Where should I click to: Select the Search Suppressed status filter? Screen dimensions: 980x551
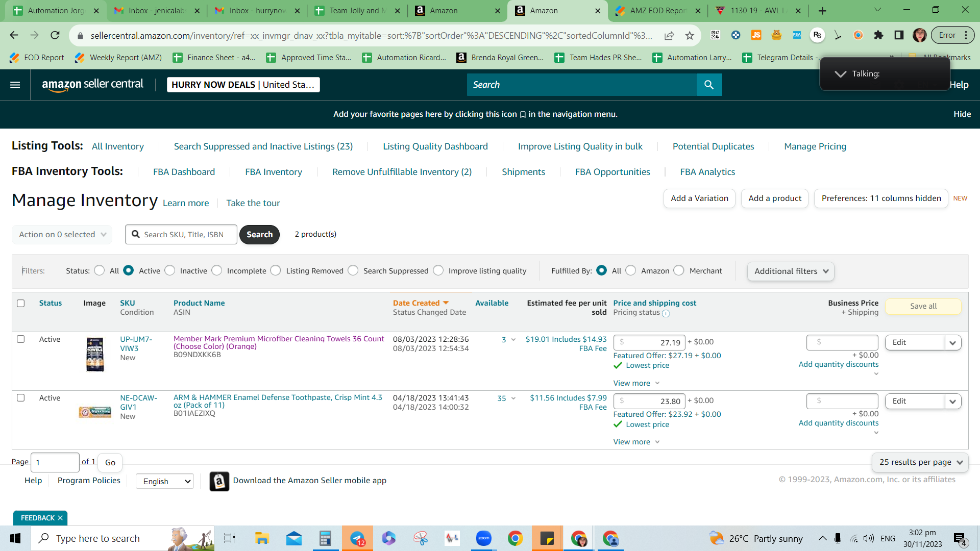coord(353,270)
